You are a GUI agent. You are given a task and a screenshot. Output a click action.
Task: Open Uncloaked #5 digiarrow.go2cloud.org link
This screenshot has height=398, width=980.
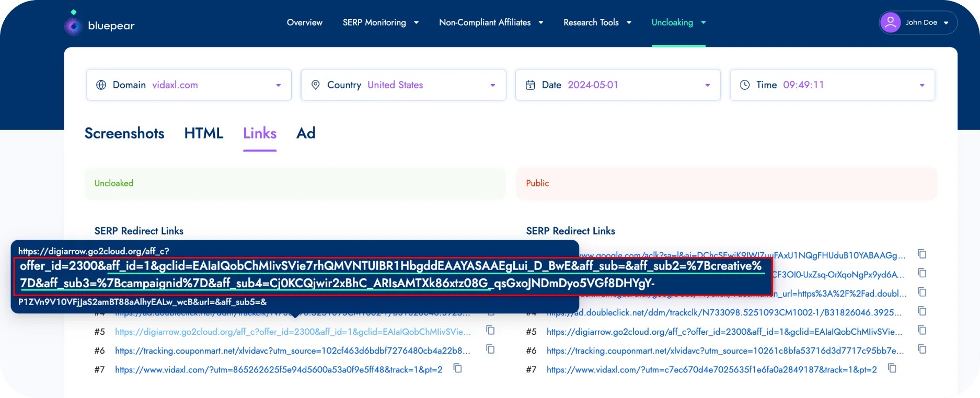(x=293, y=332)
